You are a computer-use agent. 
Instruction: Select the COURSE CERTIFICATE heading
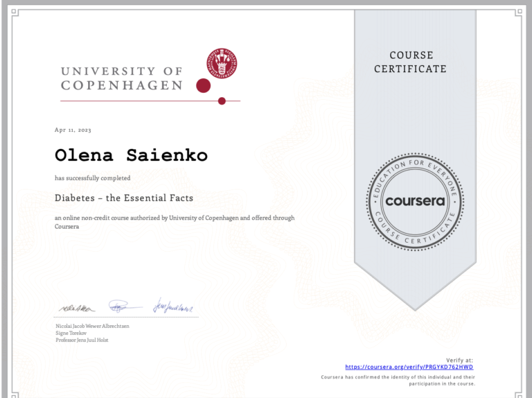pyautogui.click(x=410, y=62)
